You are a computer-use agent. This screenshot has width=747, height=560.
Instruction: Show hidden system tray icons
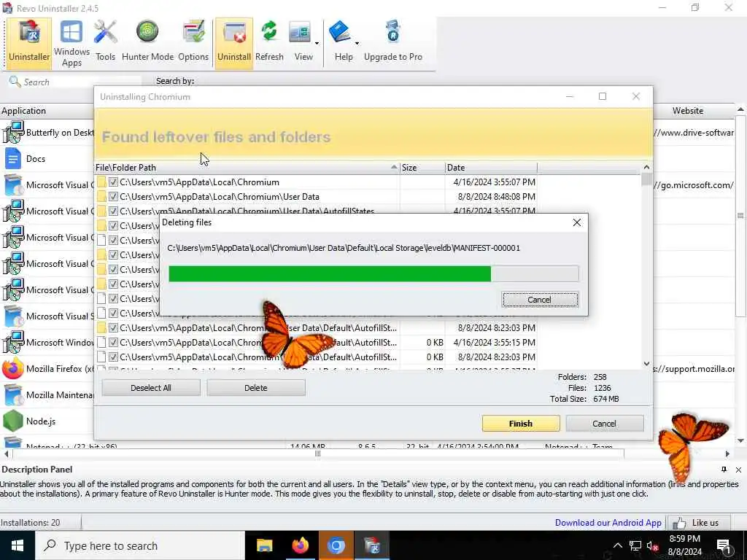pos(617,545)
